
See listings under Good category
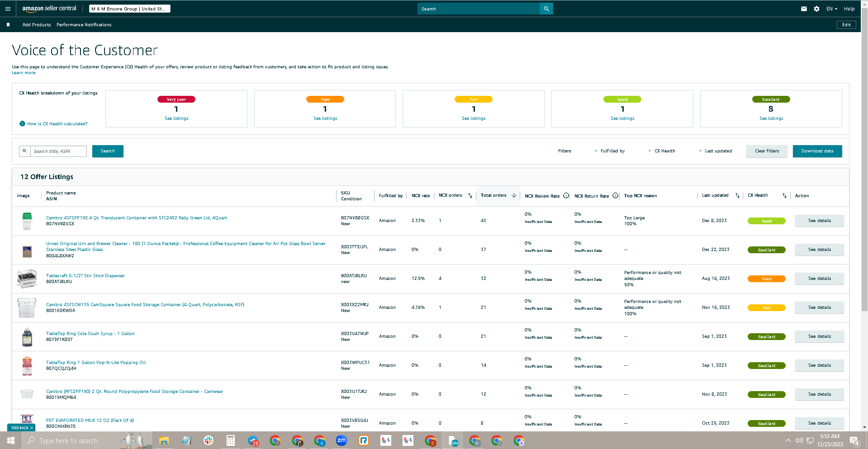(622, 118)
